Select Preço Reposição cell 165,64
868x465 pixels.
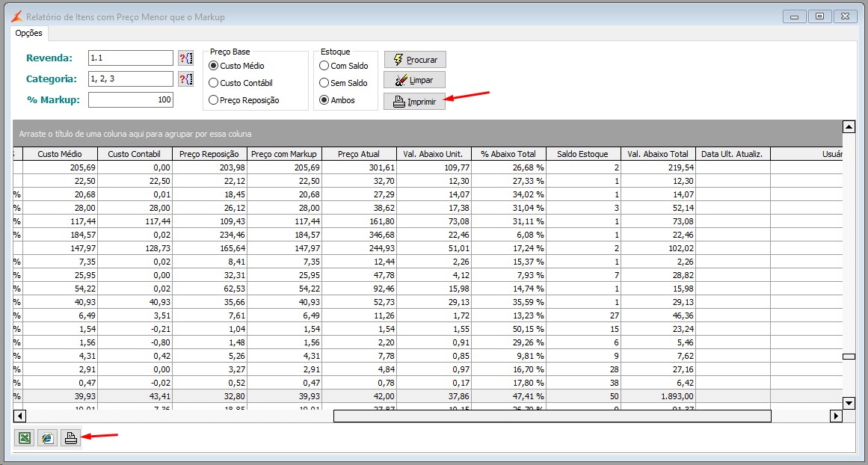tap(210, 248)
